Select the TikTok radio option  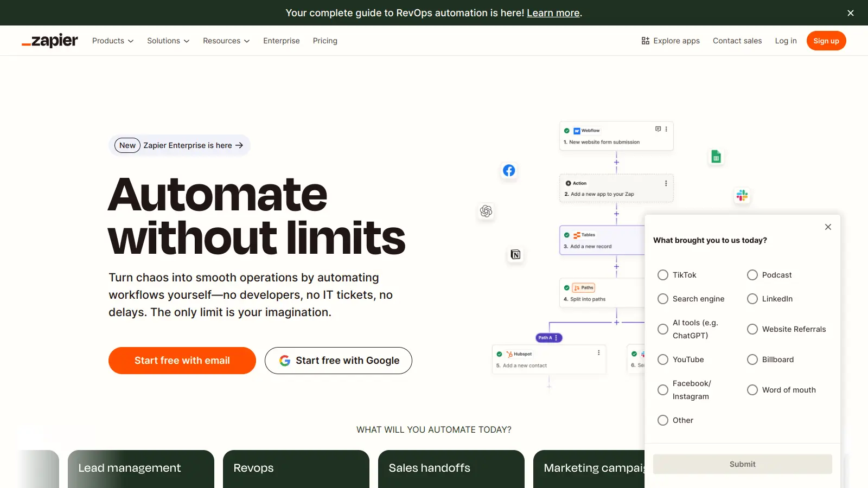tap(663, 275)
